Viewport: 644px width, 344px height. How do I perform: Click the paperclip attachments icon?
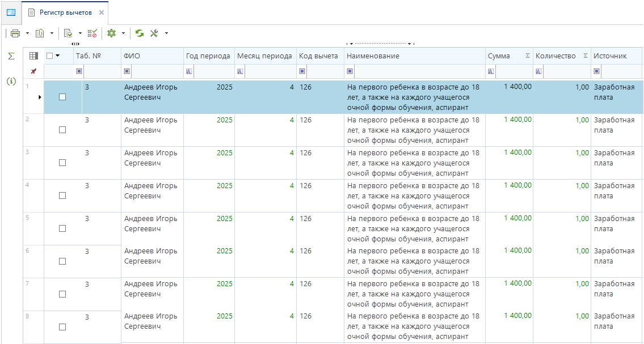point(40,33)
